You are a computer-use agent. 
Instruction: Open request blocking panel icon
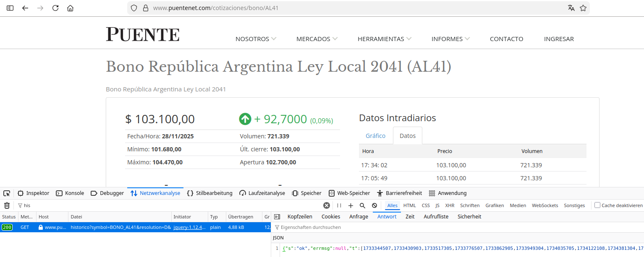click(374, 205)
